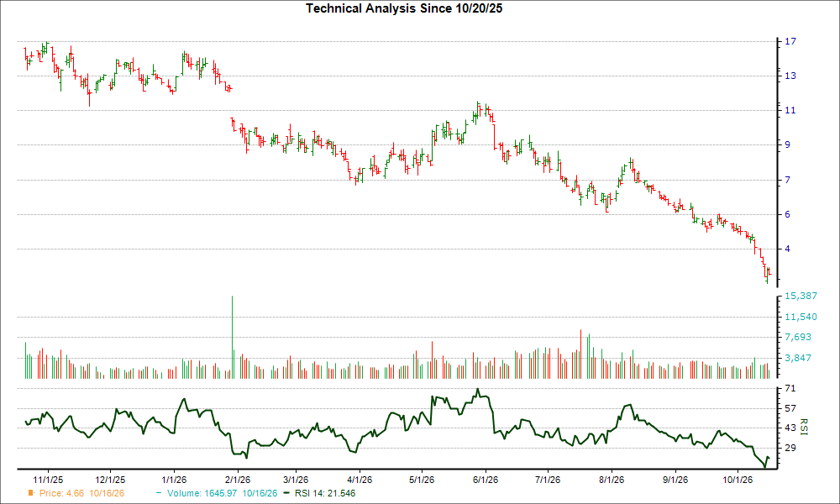This screenshot has width=840, height=504.
Task: Click the RSI axis value 57
Action: click(790, 409)
